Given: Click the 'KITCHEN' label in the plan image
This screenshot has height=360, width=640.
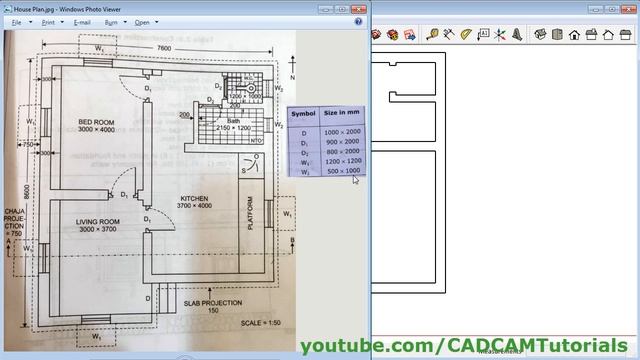Looking at the screenshot, I should pos(194,198).
